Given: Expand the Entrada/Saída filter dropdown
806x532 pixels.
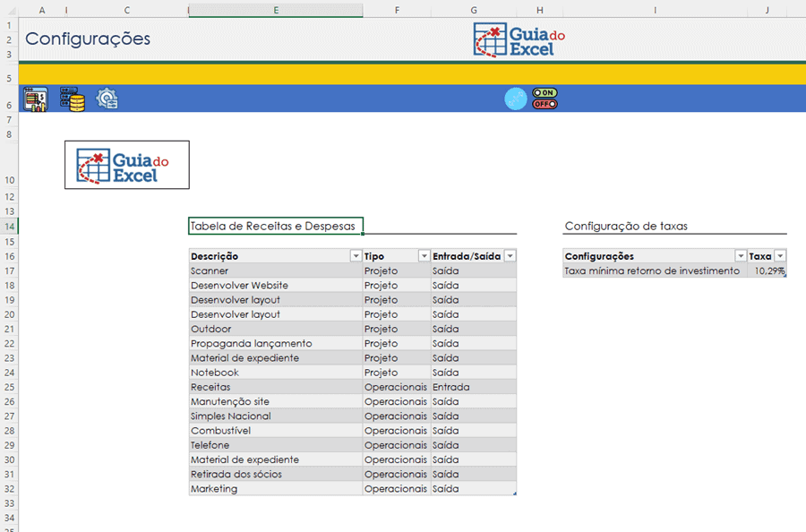Looking at the screenshot, I should point(510,256).
